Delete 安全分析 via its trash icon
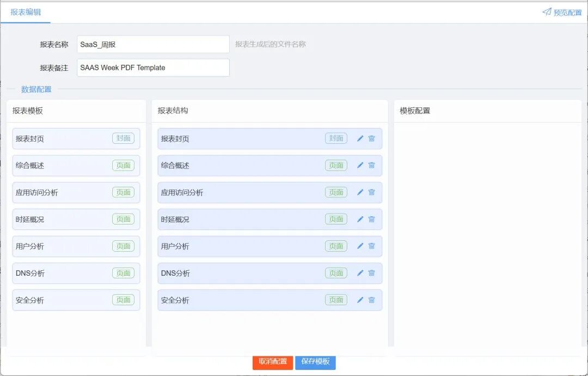Viewport: 588px width, 376px height. (371, 300)
